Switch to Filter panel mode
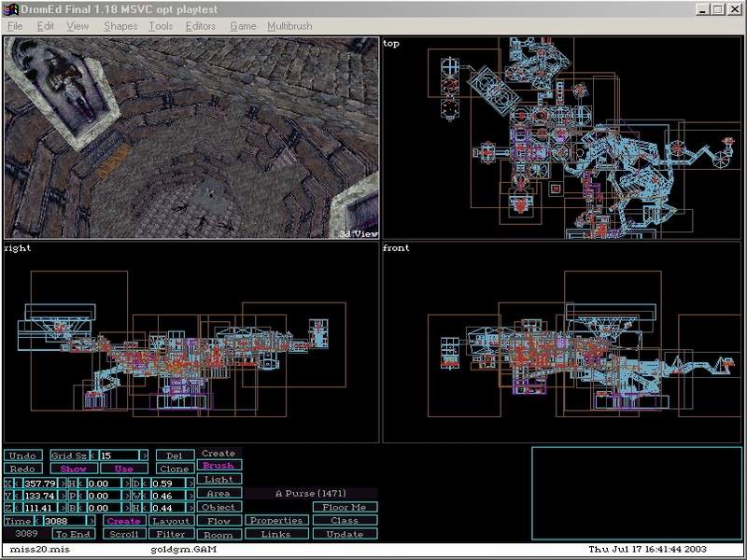Image resolution: width=747 pixels, height=560 pixels. tap(171, 534)
